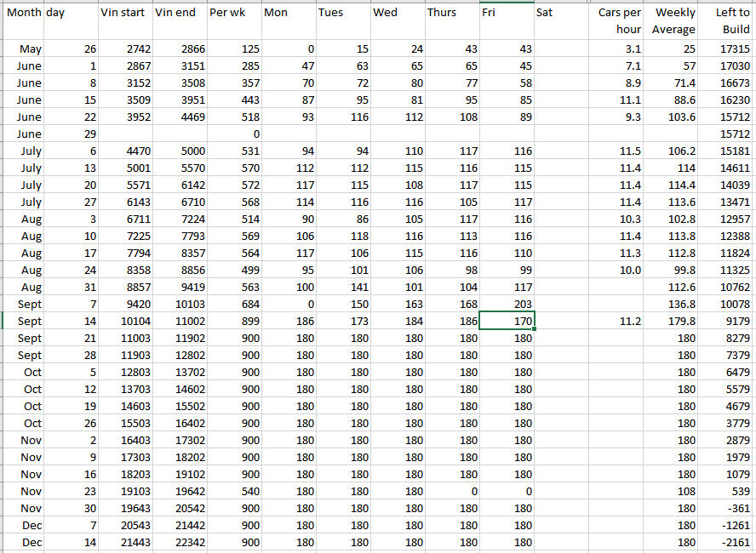
Task: Click the day cell showing 29
Action: coord(71,134)
